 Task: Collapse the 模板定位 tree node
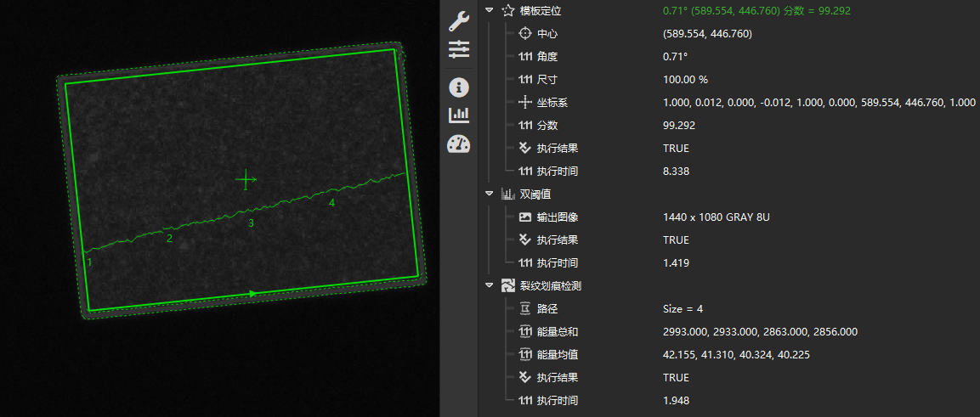click(x=489, y=11)
